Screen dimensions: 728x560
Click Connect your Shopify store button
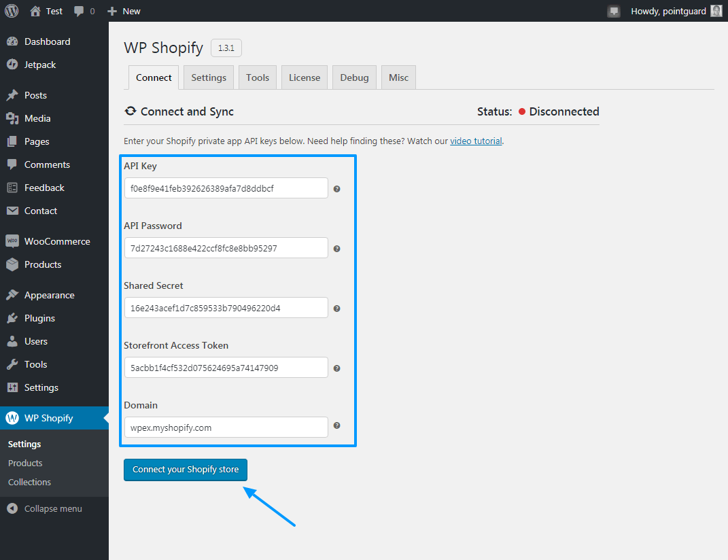(186, 470)
